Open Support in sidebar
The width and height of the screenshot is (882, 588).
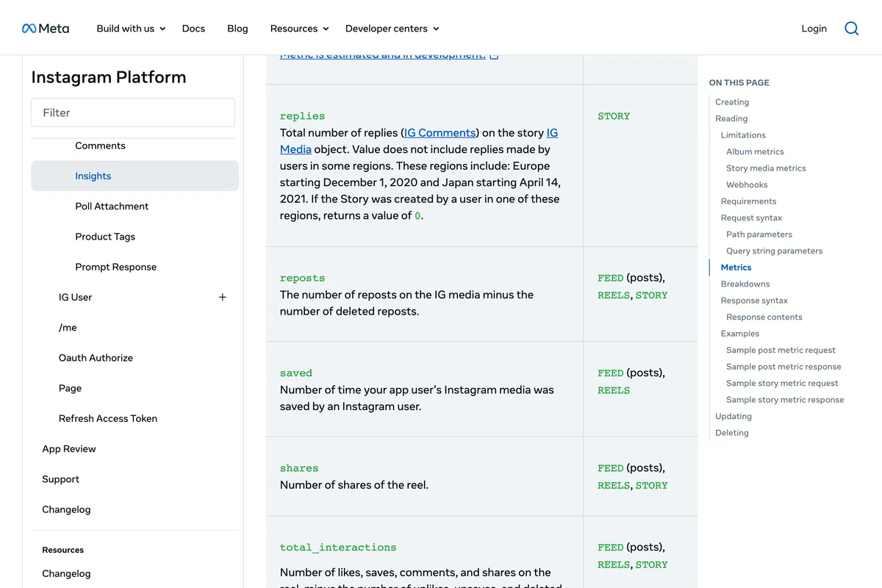pos(60,479)
